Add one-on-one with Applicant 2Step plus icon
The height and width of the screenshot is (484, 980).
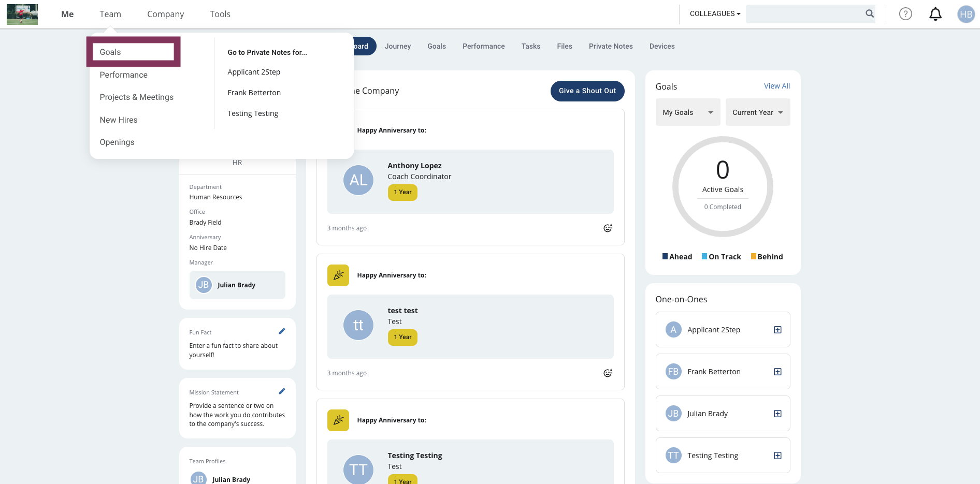pyautogui.click(x=777, y=330)
